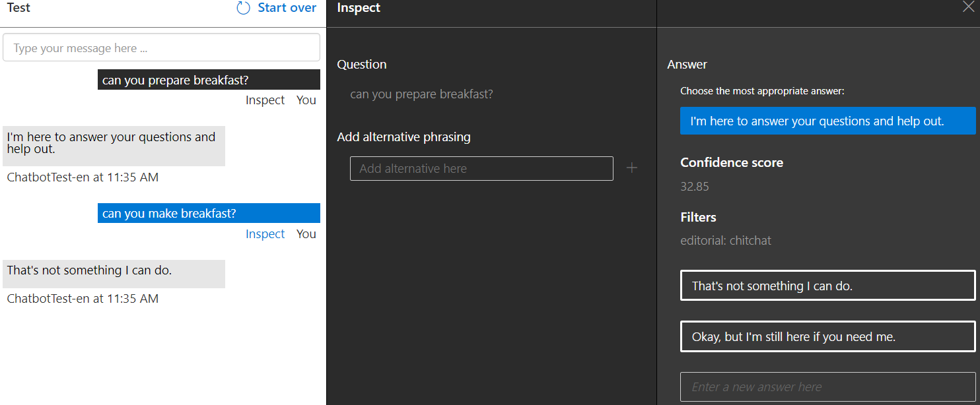This screenshot has width=980, height=405.
Task: Choose answer Okay, but I'm still here
Action: [827, 336]
